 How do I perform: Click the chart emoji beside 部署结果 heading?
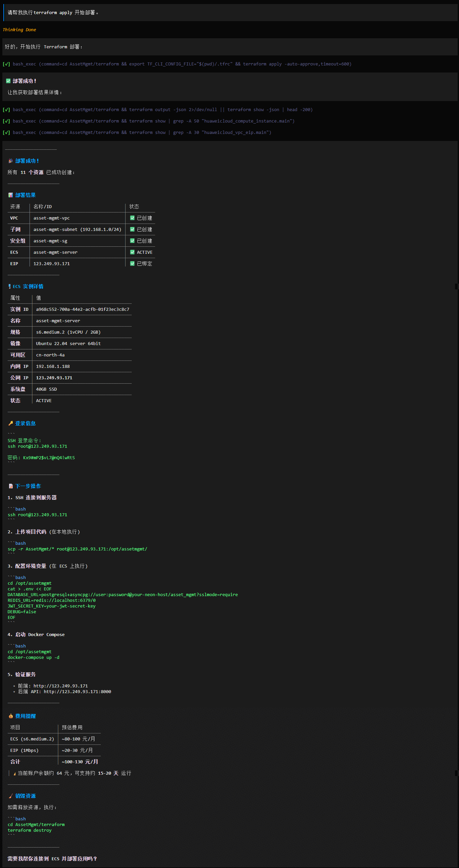[10, 195]
